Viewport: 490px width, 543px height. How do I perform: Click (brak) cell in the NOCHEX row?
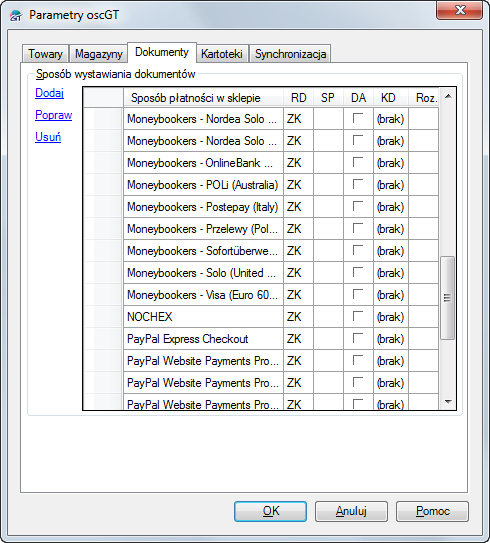391,317
